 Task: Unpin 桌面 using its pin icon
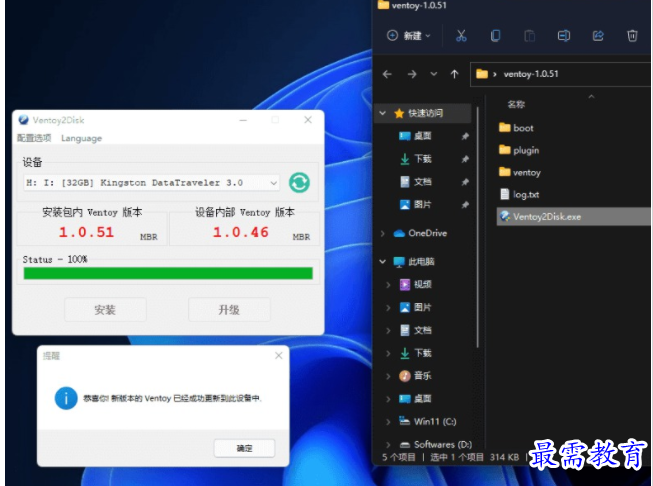[x=465, y=136]
